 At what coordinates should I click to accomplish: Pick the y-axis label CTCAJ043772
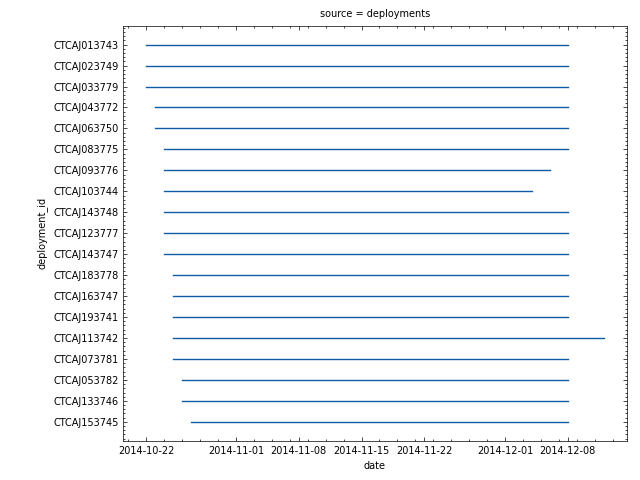point(86,107)
